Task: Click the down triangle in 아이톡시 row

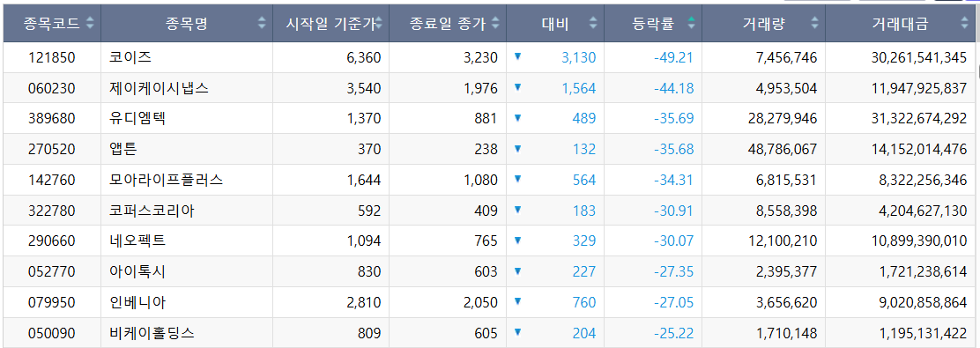Action: coord(517,271)
